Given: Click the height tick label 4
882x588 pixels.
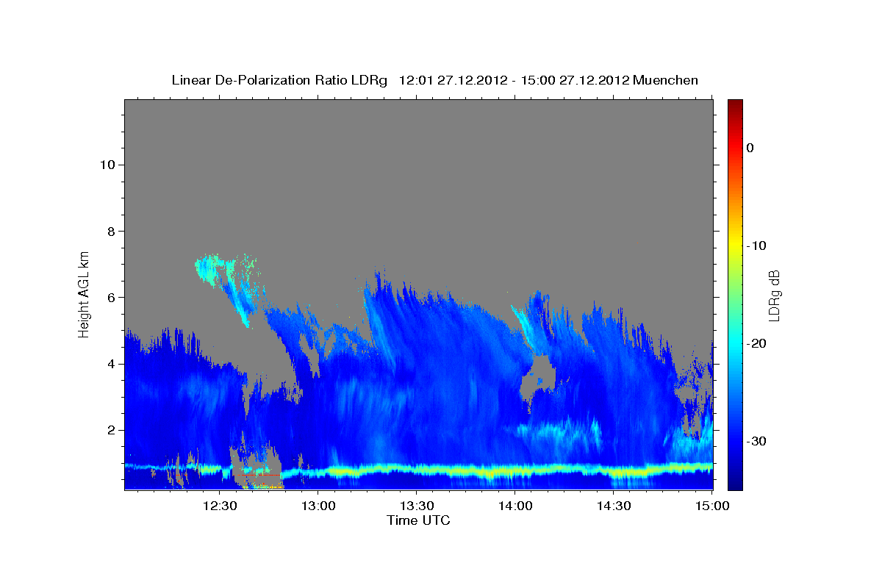Looking at the screenshot, I should 111,364.
